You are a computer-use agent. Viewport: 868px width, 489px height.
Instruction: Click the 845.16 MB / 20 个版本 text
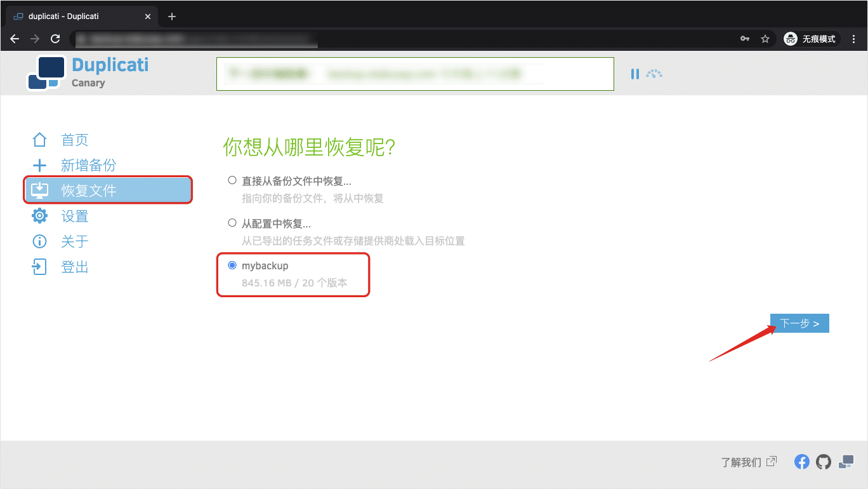click(x=294, y=283)
